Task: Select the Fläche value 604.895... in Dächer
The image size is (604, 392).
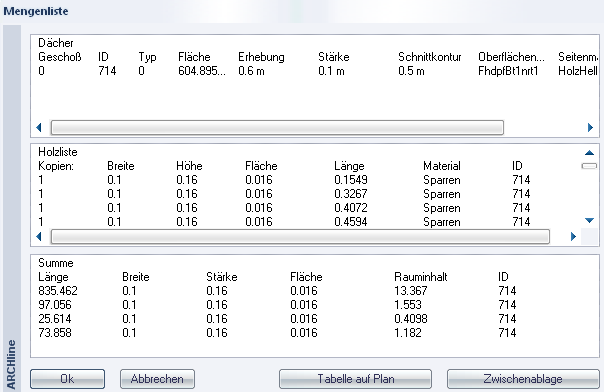Action: [x=202, y=71]
